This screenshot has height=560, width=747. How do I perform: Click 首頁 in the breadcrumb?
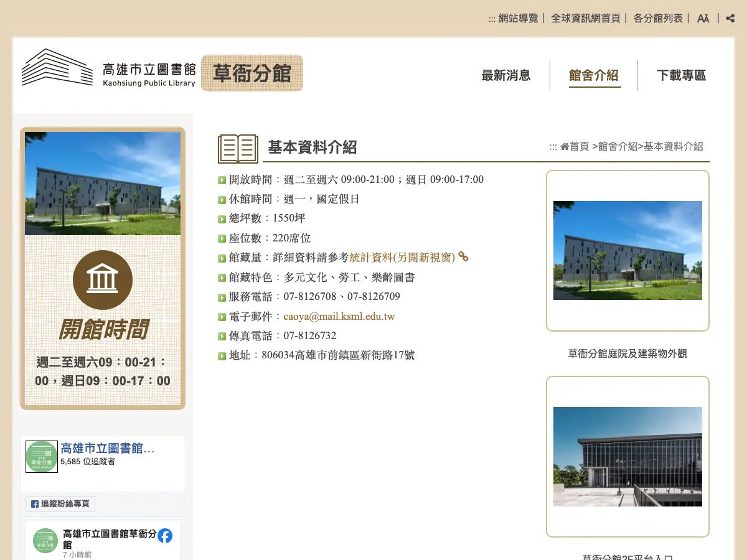579,147
